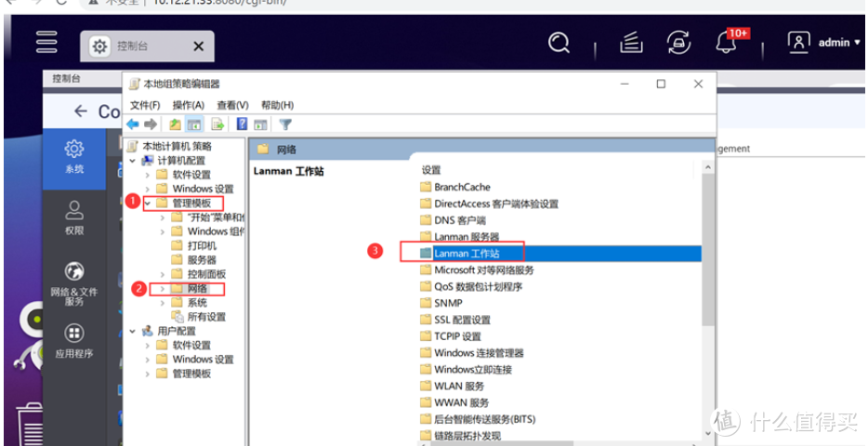Image resolution: width=868 pixels, height=446 pixels.
Task: Click the back arrow in the 控制台 window
Action: tap(81, 111)
